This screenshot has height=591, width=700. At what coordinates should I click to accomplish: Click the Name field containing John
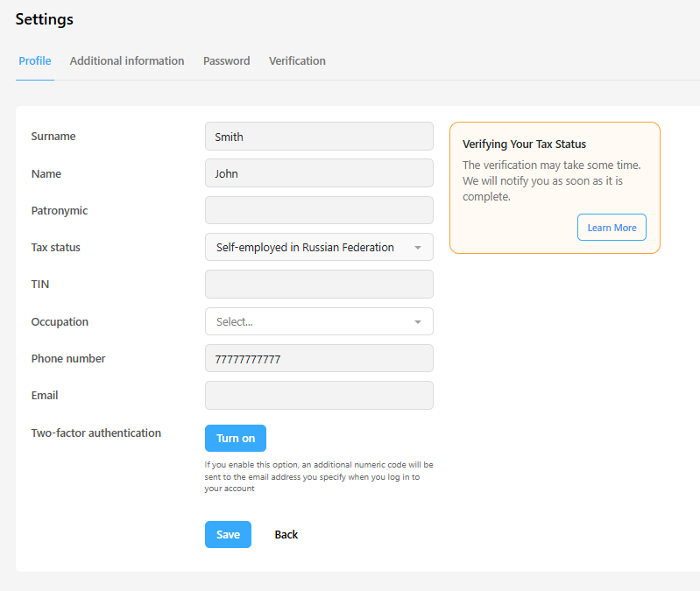(x=319, y=173)
